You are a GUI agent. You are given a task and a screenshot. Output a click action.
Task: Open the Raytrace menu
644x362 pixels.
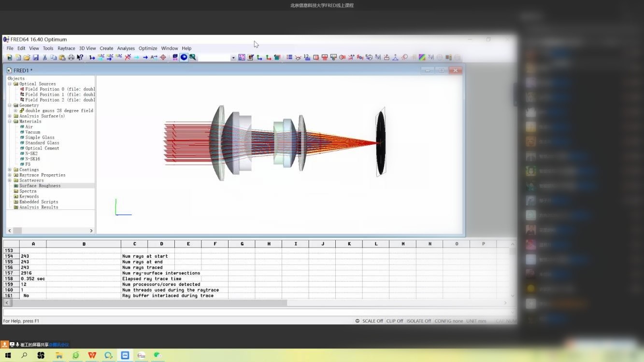point(66,48)
